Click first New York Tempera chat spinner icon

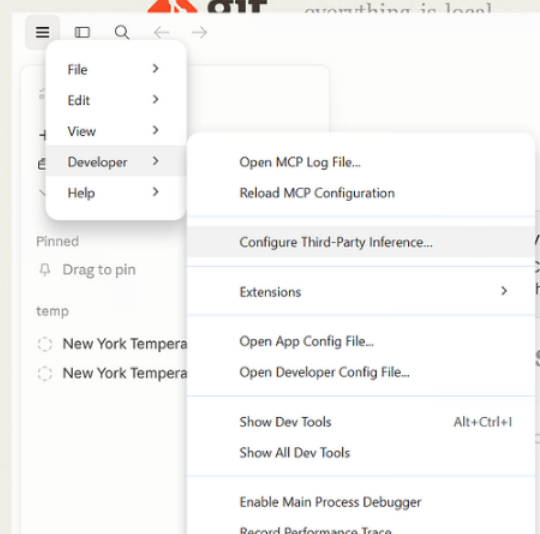(x=45, y=344)
